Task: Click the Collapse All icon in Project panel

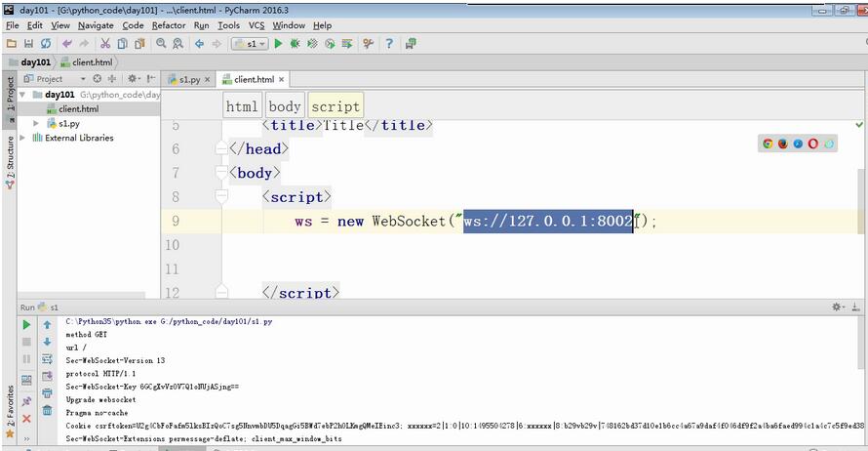Action: click(112, 79)
